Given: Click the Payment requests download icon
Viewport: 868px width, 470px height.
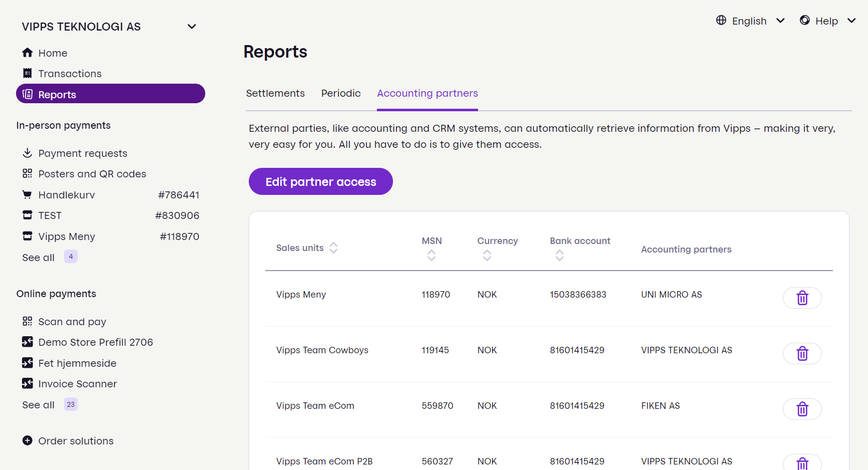Looking at the screenshot, I should coord(28,153).
